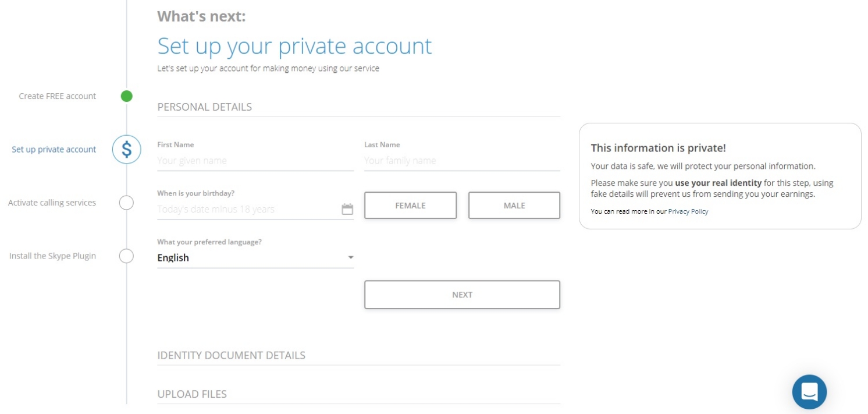Click the English language selection field
Viewport: 868px width, 414px height.
255,258
